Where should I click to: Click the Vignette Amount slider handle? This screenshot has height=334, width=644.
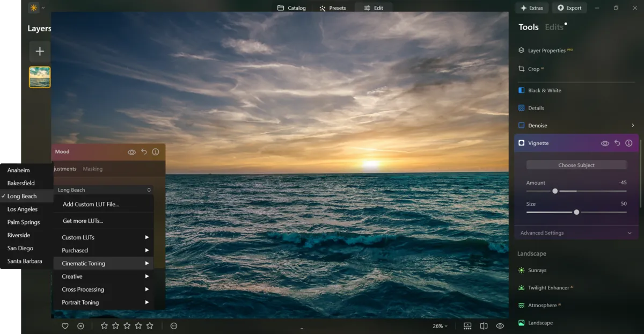555,191
